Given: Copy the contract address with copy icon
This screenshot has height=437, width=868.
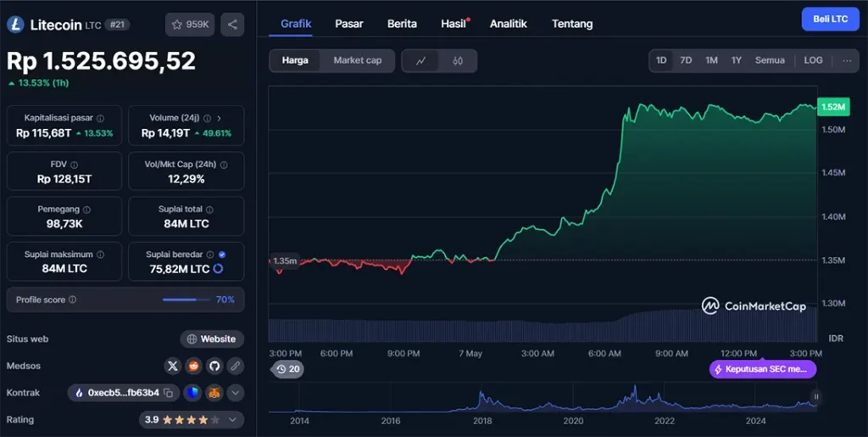Looking at the screenshot, I should (169, 393).
